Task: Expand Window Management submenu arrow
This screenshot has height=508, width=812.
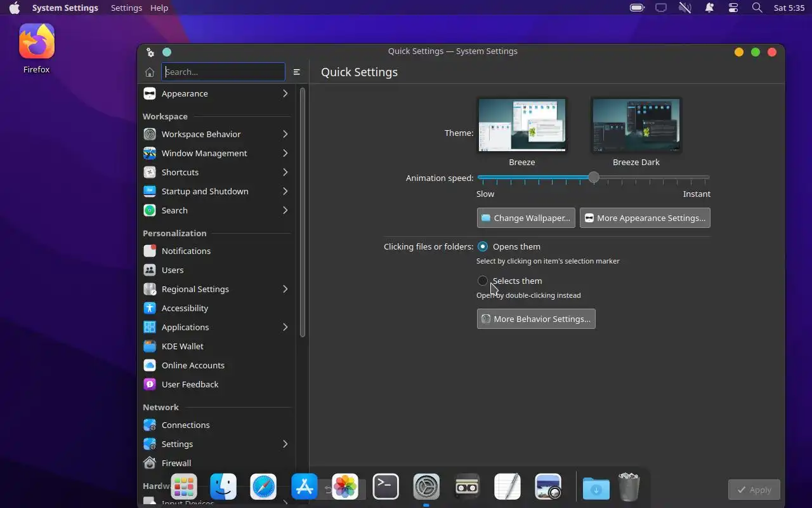Action: click(x=285, y=153)
